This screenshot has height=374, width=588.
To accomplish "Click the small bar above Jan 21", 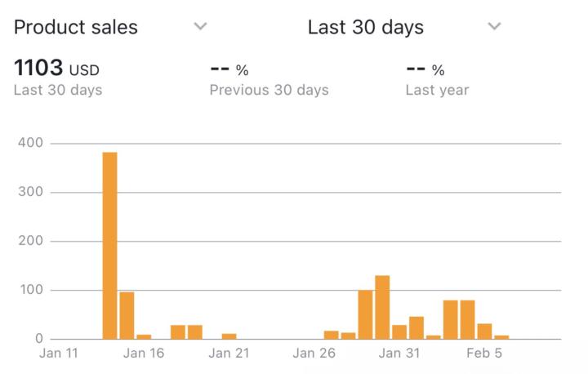I will [x=229, y=336].
